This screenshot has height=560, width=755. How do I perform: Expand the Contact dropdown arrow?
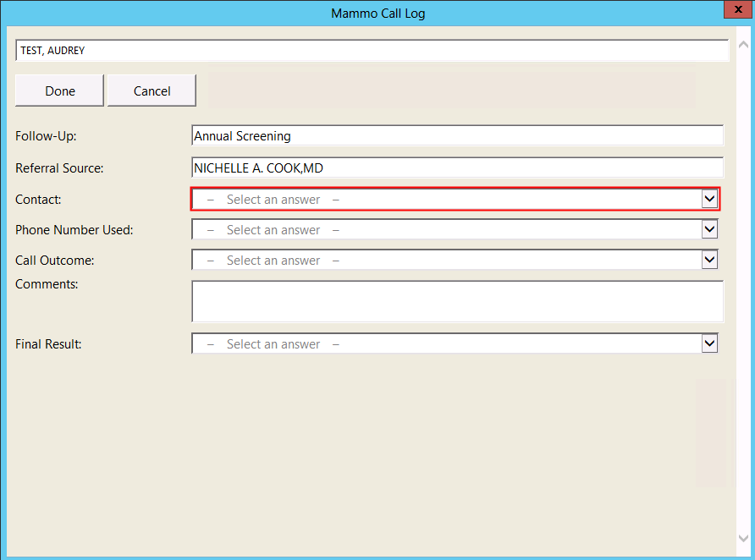tap(709, 199)
